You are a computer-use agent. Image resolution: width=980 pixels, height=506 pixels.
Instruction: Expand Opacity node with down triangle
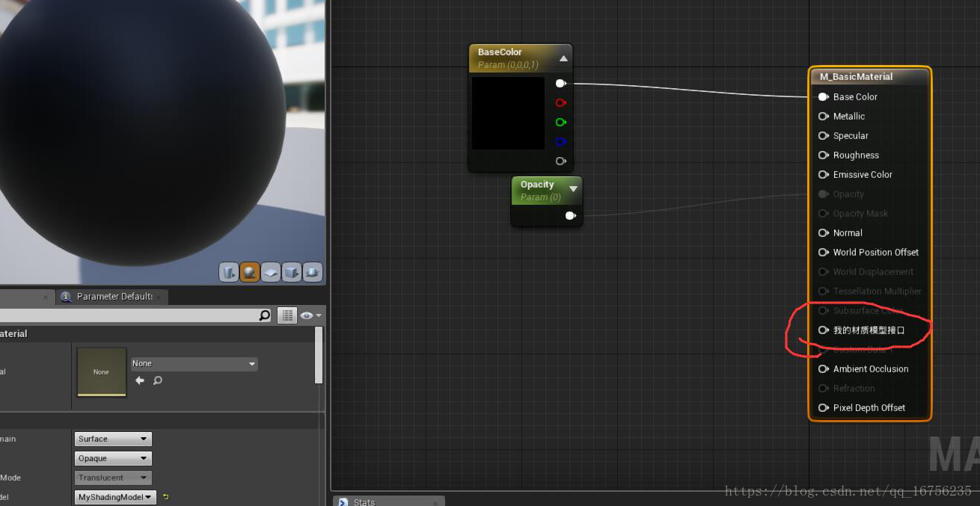pyautogui.click(x=573, y=190)
